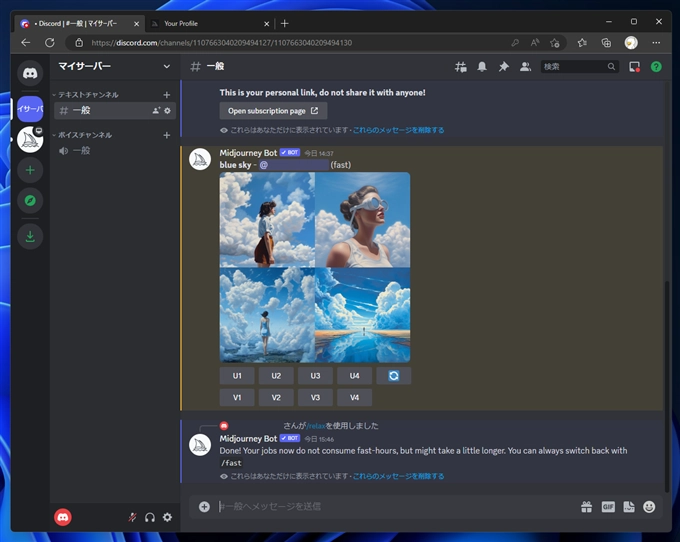Upscale image with U4 button
The image size is (680, 542).
(x=354, y=376)
